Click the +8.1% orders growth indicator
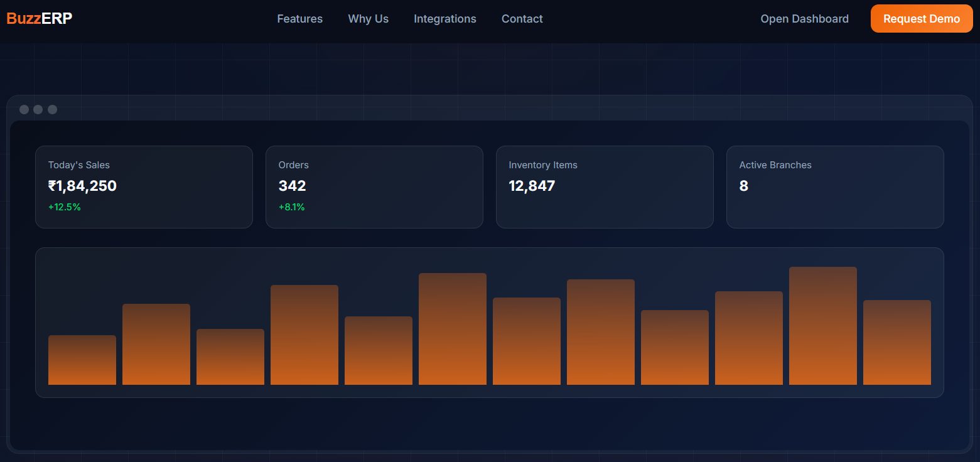The height and width of the screenshot is (462, 980). coord(291,207)
